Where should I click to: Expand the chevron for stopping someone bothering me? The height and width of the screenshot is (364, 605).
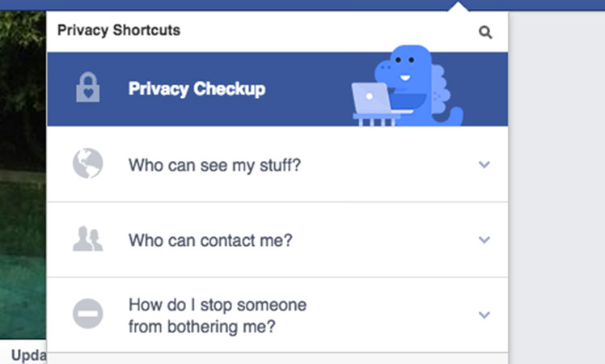[484, 315]
